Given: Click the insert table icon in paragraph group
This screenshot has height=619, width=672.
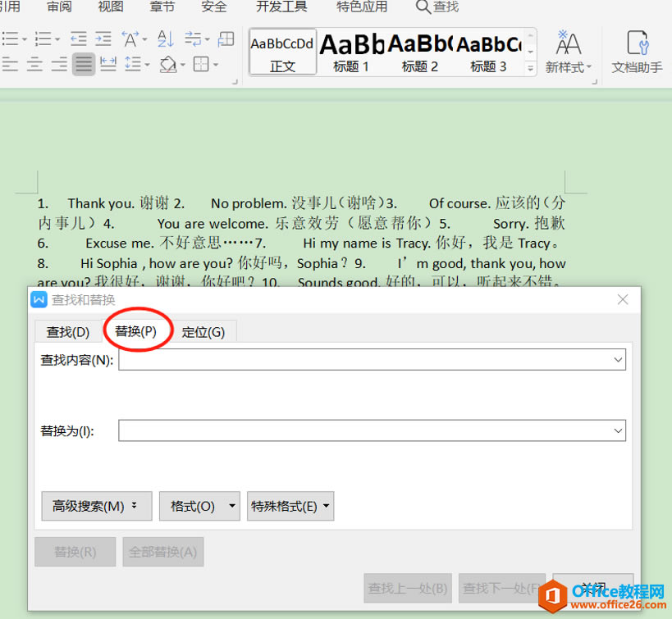Looking at the screenshot, I should pos(226,39).
